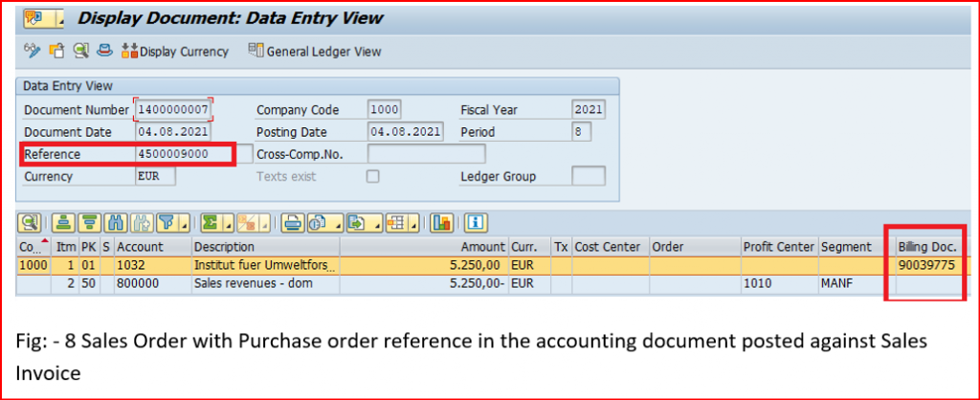This screenshot has width=980, height=400.
Task: Click the amount cell 5.250,00-
Action: 424,284
